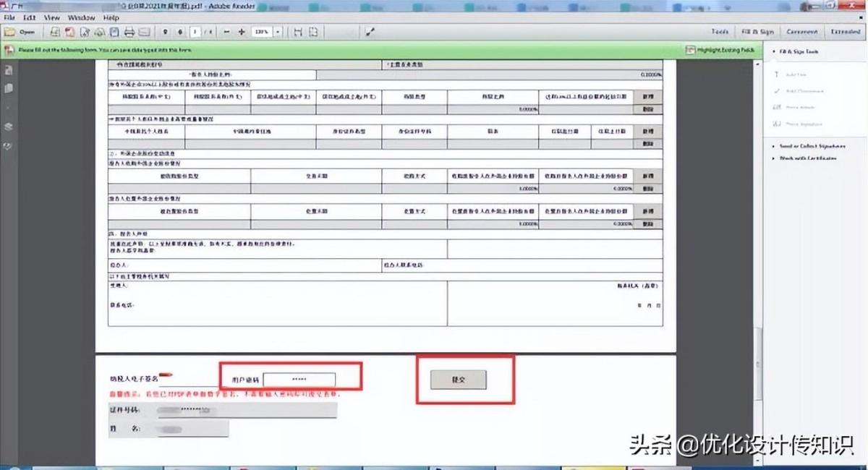868x470 pixels.
Task: Click the 提交 submit button
Action: click(458, 380)
